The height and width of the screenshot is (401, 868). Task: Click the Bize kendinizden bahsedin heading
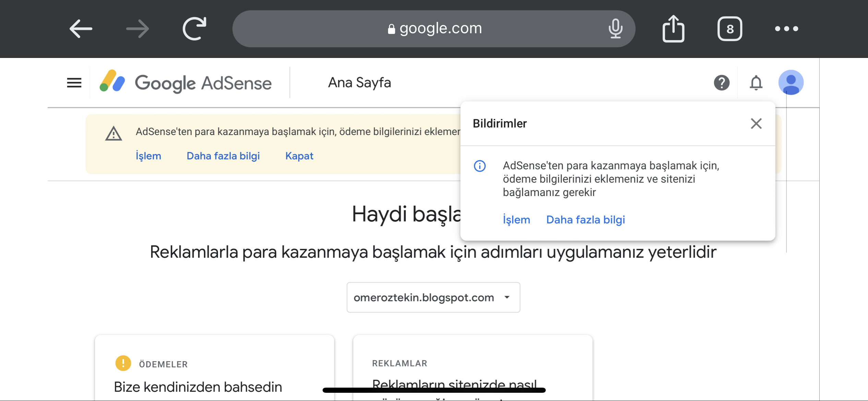[x=198, y=387]
